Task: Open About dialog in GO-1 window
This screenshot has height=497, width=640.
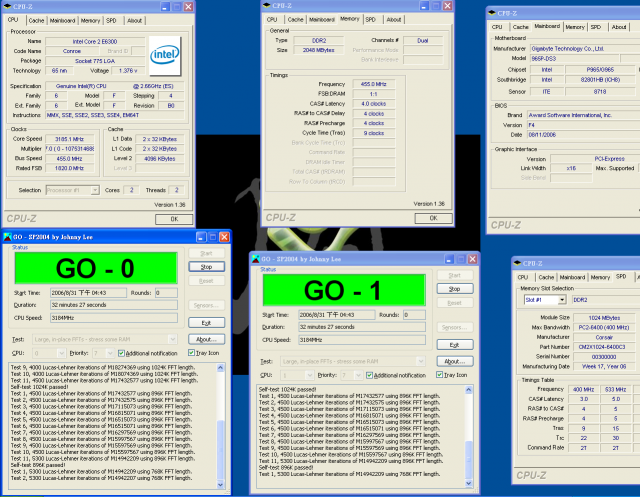Action: coord(455,362)
